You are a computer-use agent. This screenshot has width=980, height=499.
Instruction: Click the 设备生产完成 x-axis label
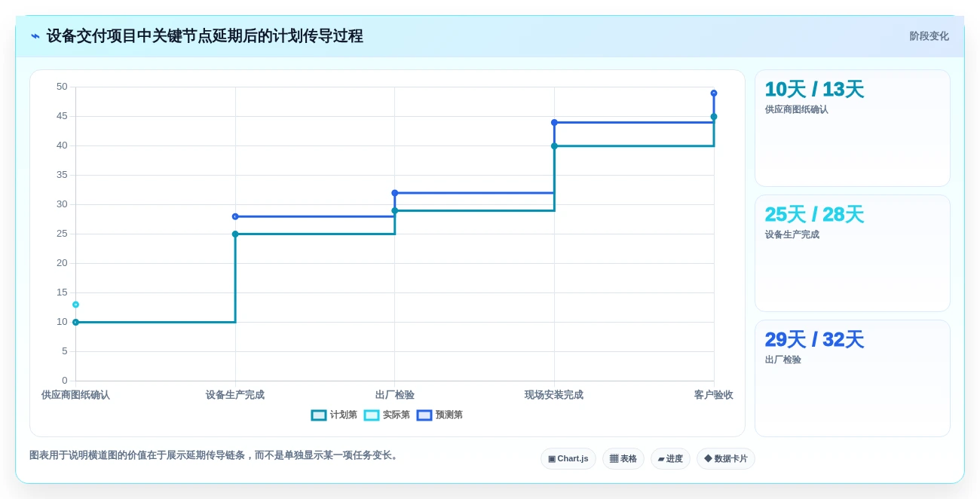tap(235, 395)
